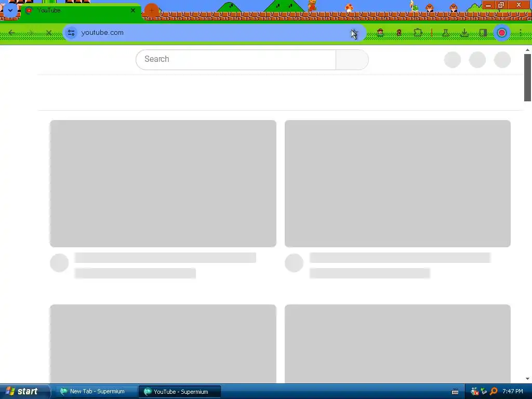Click the safely remove hardware tray icon
This screenshot has width=532, height=399.
(484, 392)
